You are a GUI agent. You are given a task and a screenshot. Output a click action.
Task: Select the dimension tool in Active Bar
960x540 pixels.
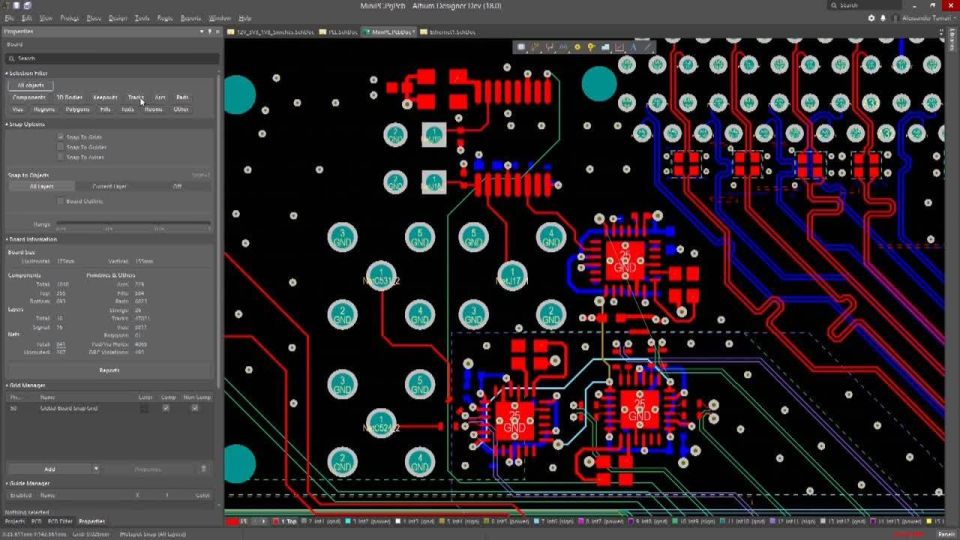click(x=620, y=47)
